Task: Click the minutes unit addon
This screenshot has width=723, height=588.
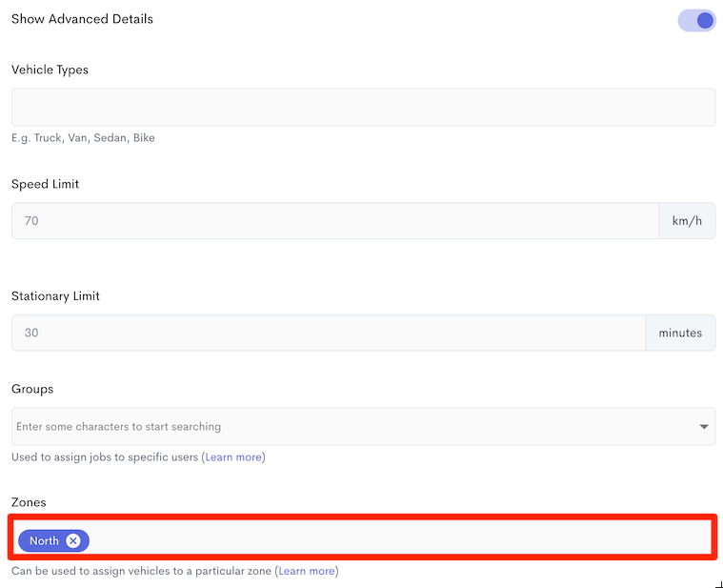Action: click(680, 333)
